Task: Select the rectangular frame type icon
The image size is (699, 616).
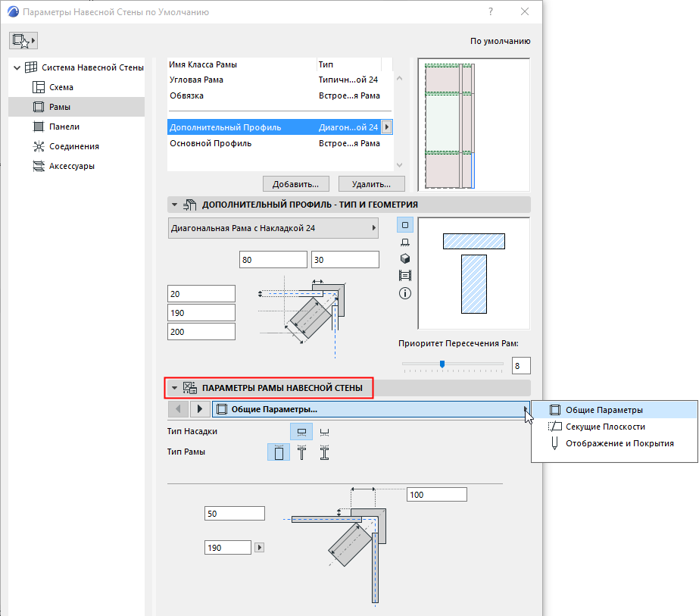Action: (278, 451)
